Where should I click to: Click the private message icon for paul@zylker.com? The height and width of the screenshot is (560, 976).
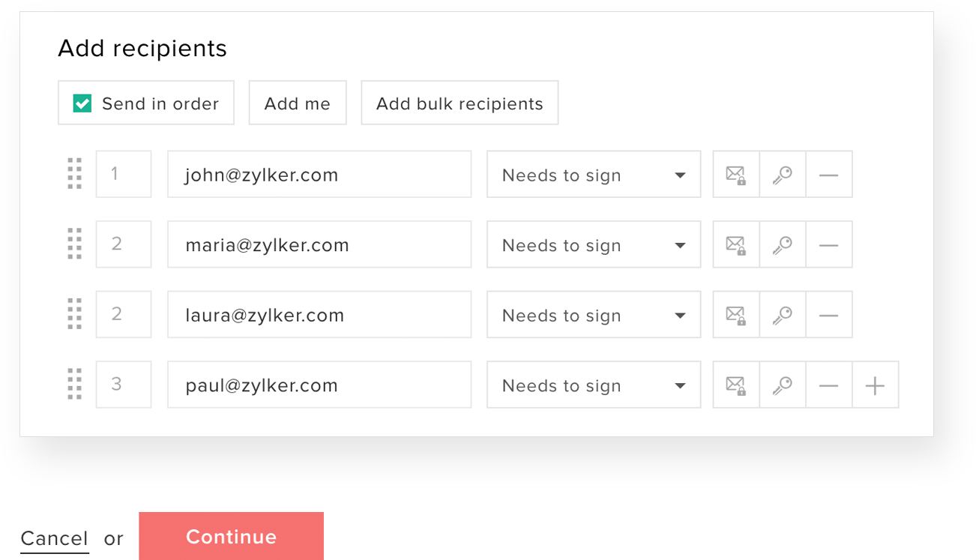point(736,385)
